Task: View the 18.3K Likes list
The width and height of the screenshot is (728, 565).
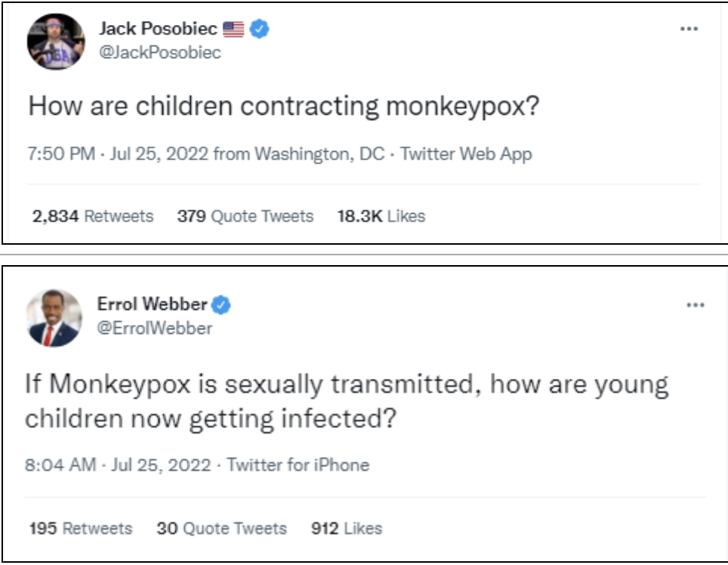Action: [381, 216]
